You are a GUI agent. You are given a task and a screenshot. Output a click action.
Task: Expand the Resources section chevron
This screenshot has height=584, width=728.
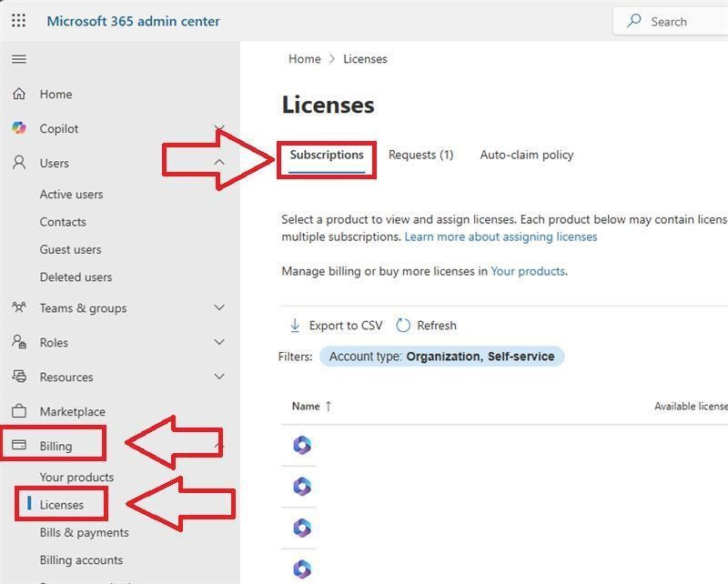219,377
